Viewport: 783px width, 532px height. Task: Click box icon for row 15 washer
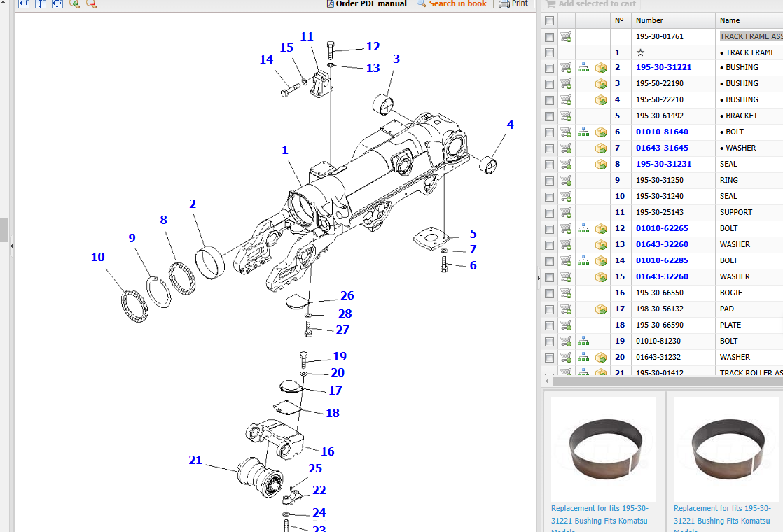pyautogui.click(x=601, y=277)
